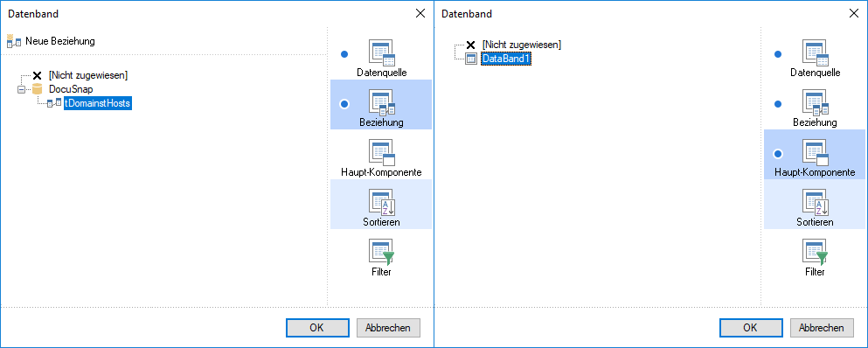868x348 pixels.
Task: Click Filter funnel icon in left window
Action: [x=381, y=252]
